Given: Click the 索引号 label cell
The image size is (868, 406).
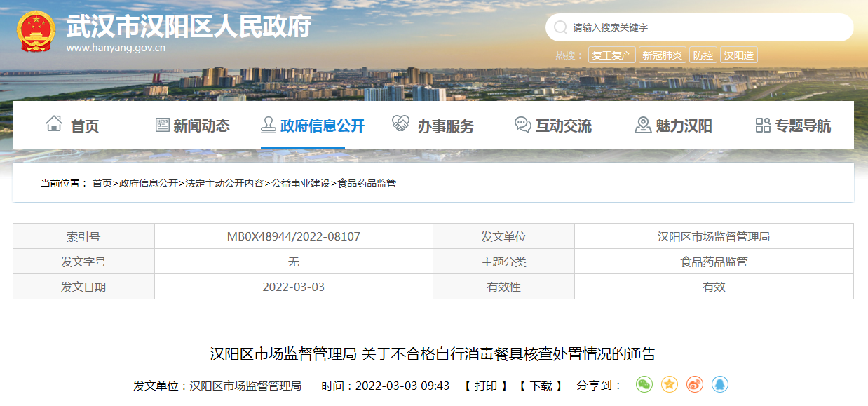Looking at the screenshot, I should tap(83, 236).
